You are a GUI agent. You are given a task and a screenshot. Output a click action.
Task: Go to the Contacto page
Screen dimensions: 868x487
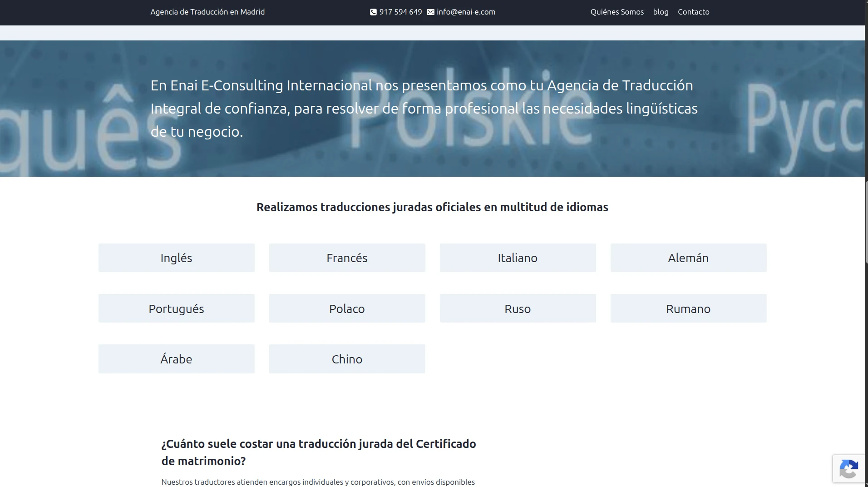[693, 12]
